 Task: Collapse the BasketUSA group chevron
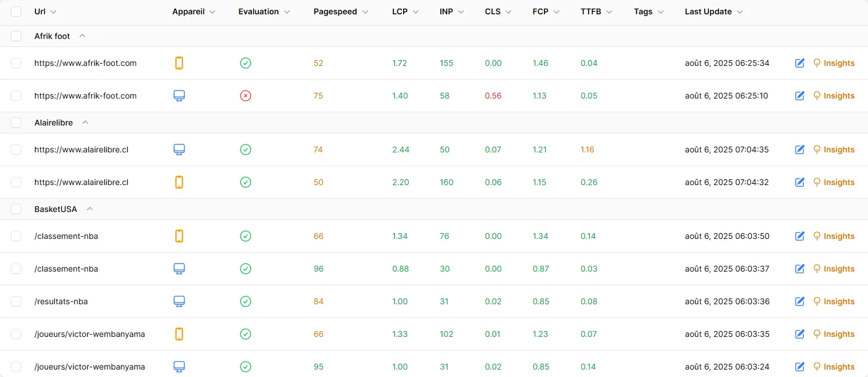coord(89,209)
